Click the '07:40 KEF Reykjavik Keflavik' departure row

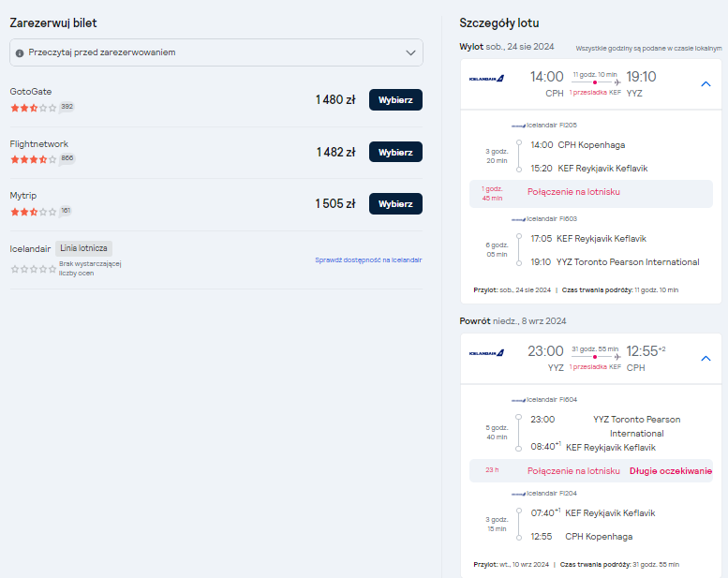[x=593, y=513]
